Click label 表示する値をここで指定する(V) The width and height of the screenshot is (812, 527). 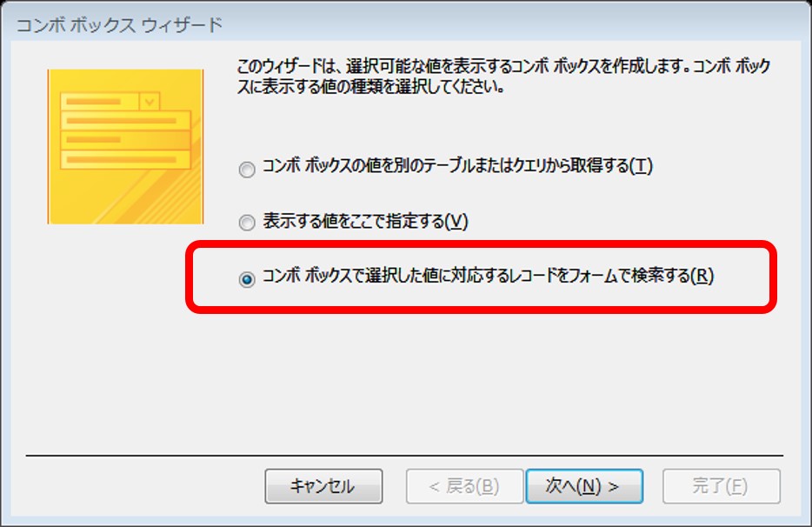point(365,221)
